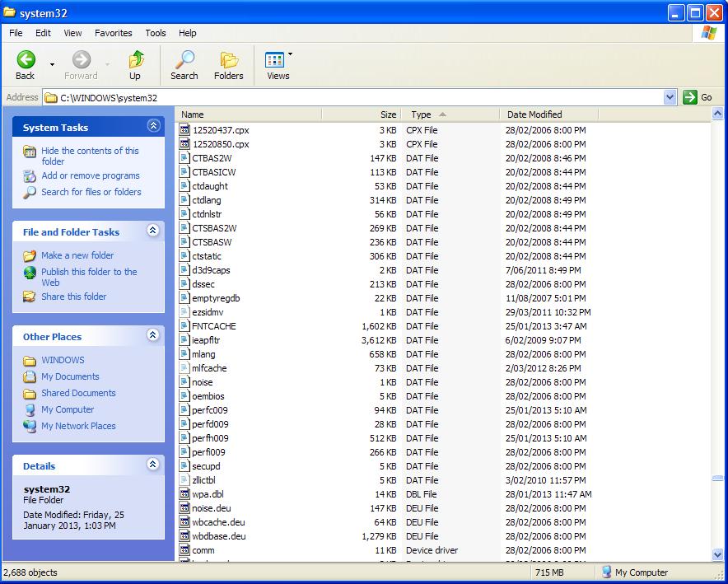Sort files by the Name column header
Screen dimensions: 728x584
249,114
